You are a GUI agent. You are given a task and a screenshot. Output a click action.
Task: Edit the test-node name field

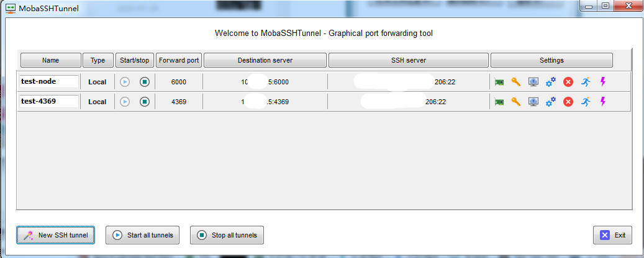[x=49, y=82]
